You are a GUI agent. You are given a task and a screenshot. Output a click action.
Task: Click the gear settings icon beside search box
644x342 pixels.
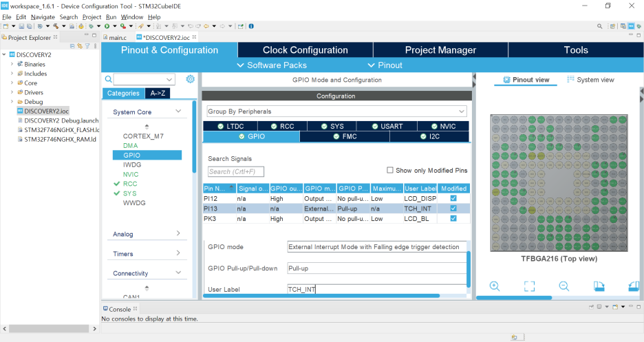point(190,79)
